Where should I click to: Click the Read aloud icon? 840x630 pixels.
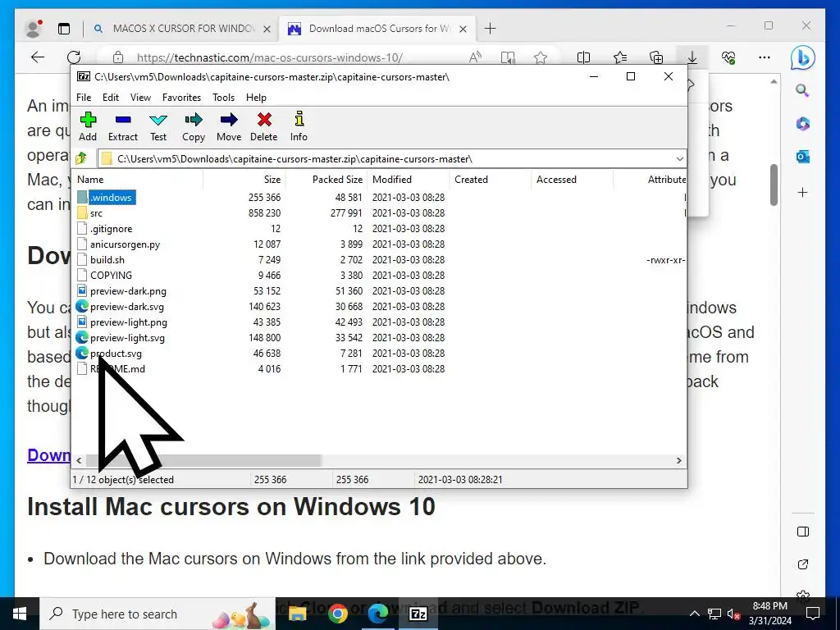click(x=475, y=57)
